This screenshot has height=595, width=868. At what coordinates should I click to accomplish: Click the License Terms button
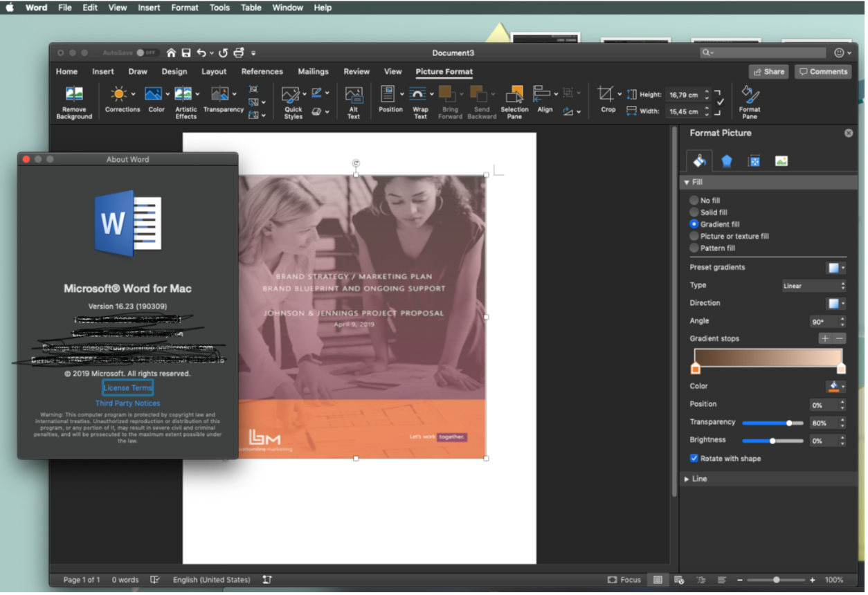[x=127, y=388]
